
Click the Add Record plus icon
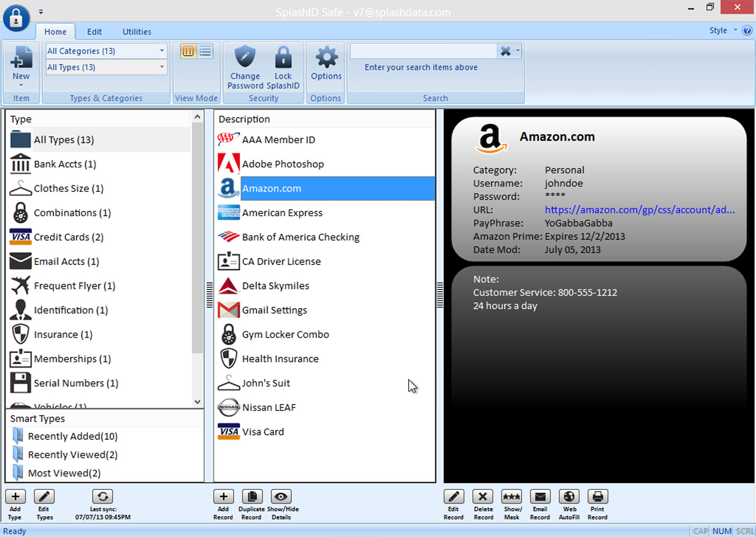click(223, 496)
